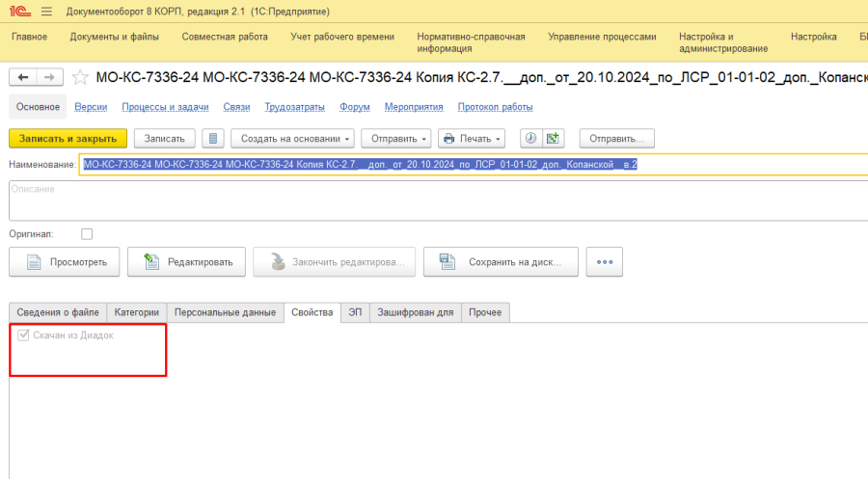
Task: Click the Записать и закрыть button
Action: pos(68,139)
